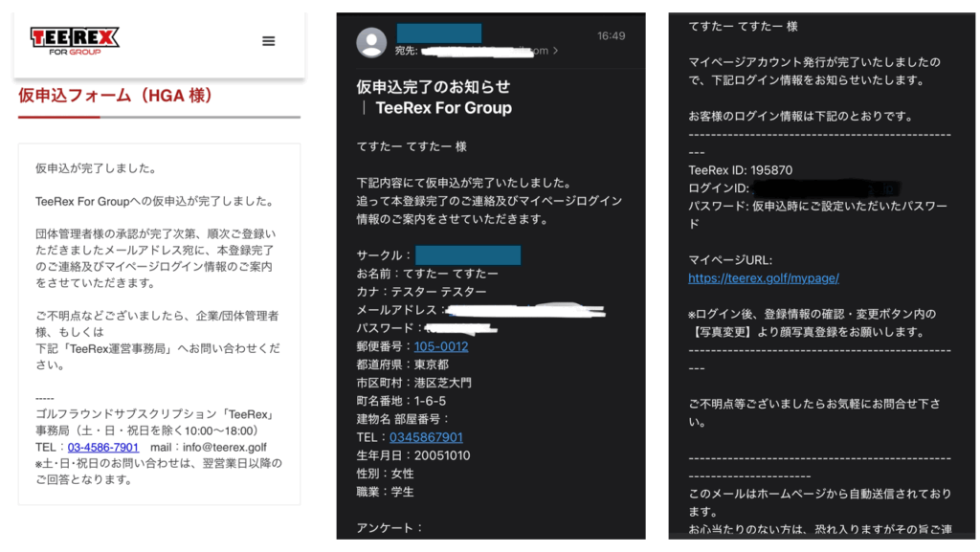Select the ログインID: label in right email
This screenshot has height=552, width=980.
(x=718, y=188)
